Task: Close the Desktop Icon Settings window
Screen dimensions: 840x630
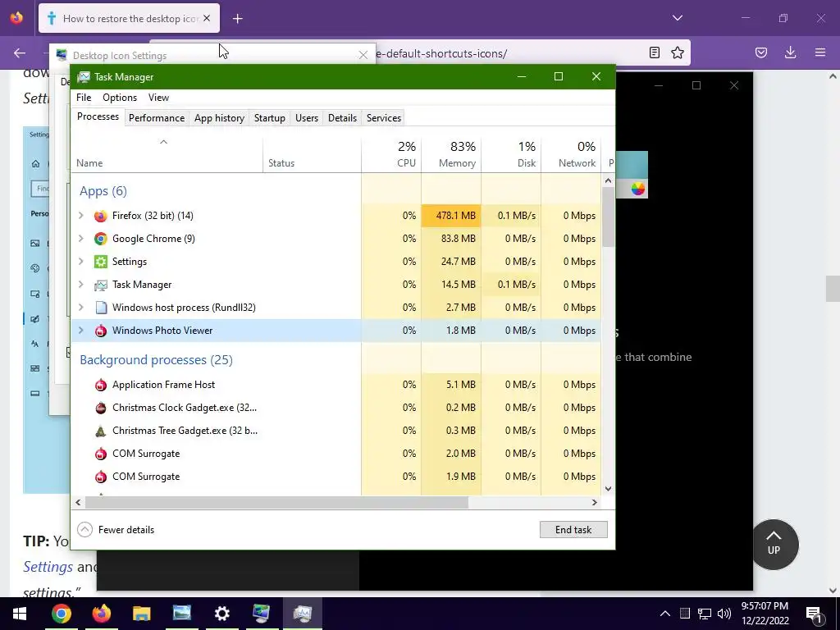Action: coord(363,55)
